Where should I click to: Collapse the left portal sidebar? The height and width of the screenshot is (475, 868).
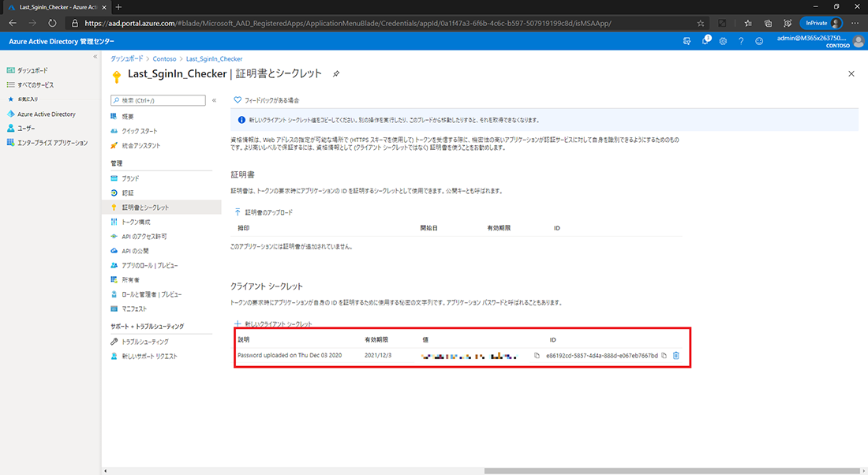[x=95, y=57]
